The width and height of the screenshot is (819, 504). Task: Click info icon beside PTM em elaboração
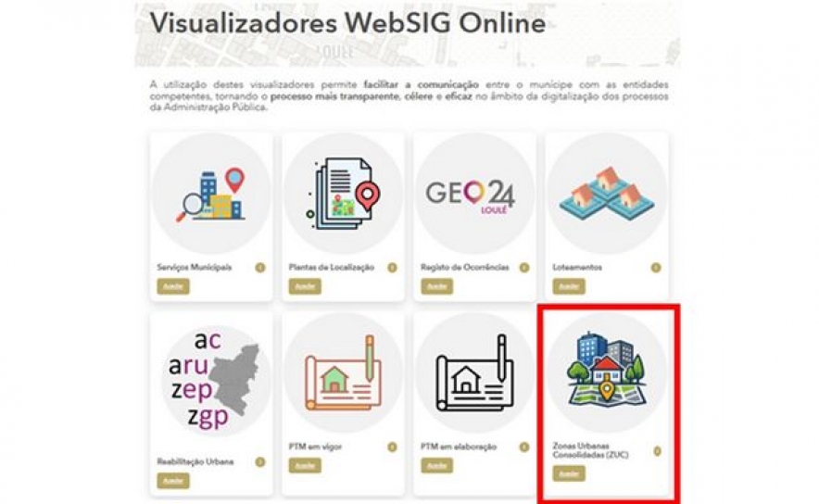[x=523, y=447]
